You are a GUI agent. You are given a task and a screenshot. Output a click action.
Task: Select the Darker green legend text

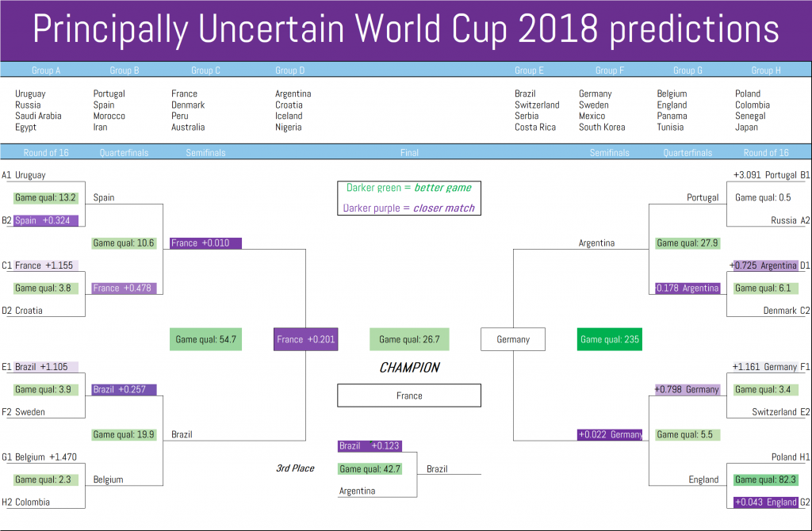point(409,188)
